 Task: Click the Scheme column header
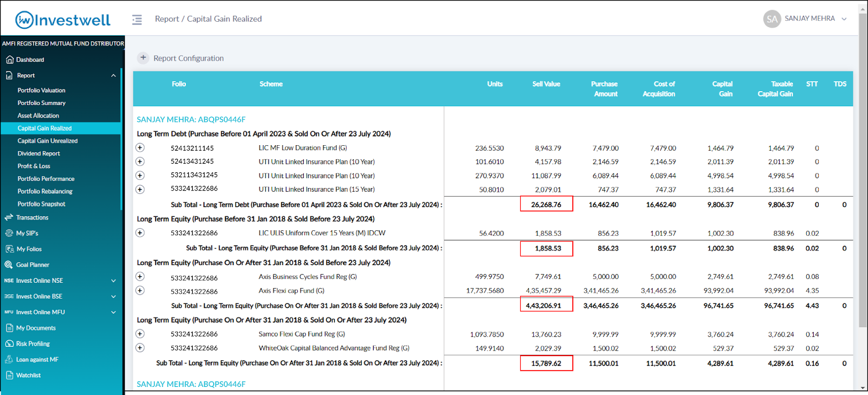point(271,84)
